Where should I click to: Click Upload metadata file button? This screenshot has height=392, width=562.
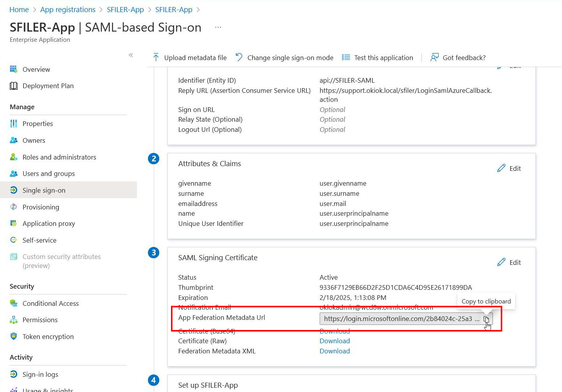click(190, 58)
